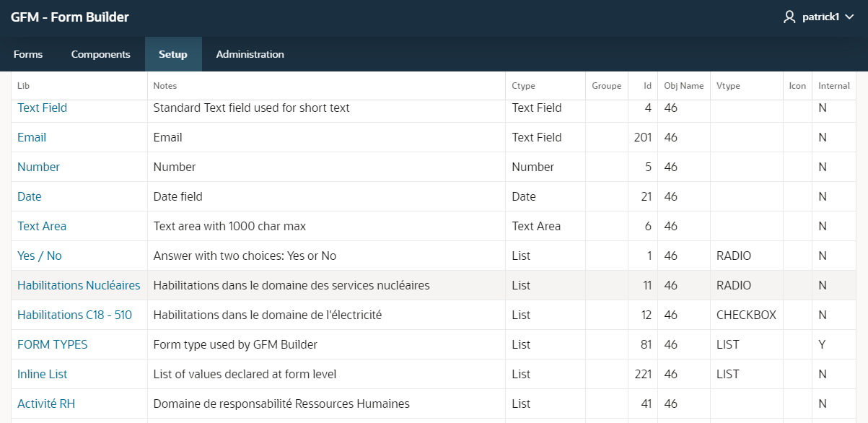Open the Text Field component link
Image resolution: width=868 pixels, height=423 pixels.
42,108
